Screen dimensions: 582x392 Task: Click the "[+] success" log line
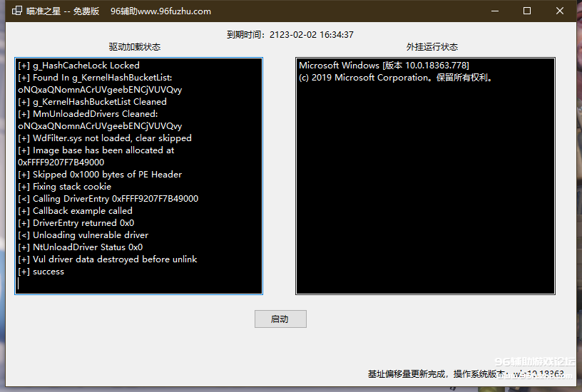(x=41, y=272)
